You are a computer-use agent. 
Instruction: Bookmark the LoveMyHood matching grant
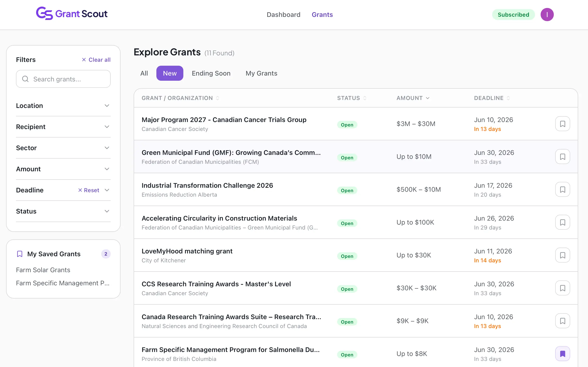[x=562, y=255]
